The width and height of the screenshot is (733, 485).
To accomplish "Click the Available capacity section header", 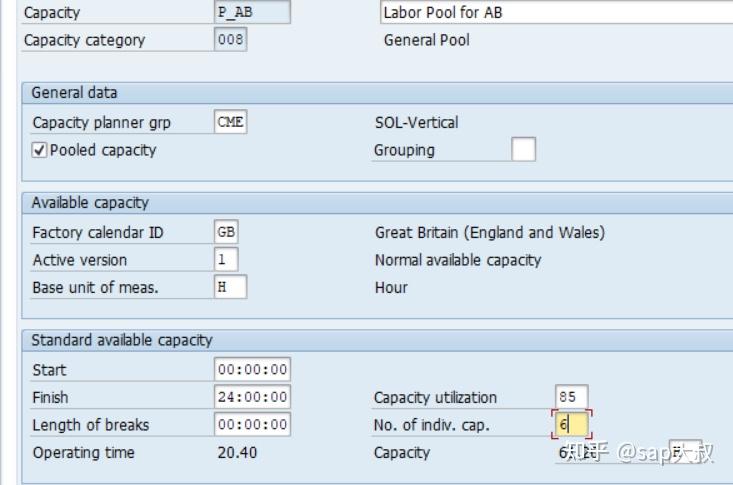I will [x=90, y=203].
